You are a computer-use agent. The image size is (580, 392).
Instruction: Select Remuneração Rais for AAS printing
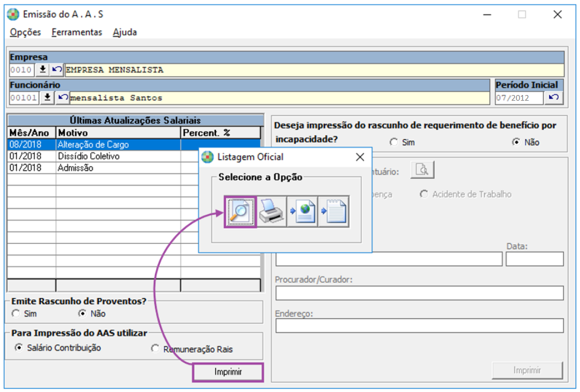(192, 349)
